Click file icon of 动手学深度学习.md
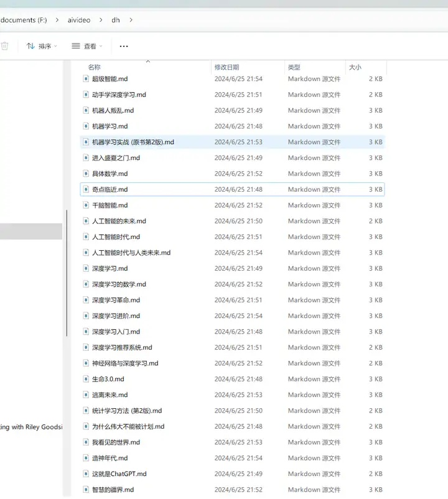 86,95
